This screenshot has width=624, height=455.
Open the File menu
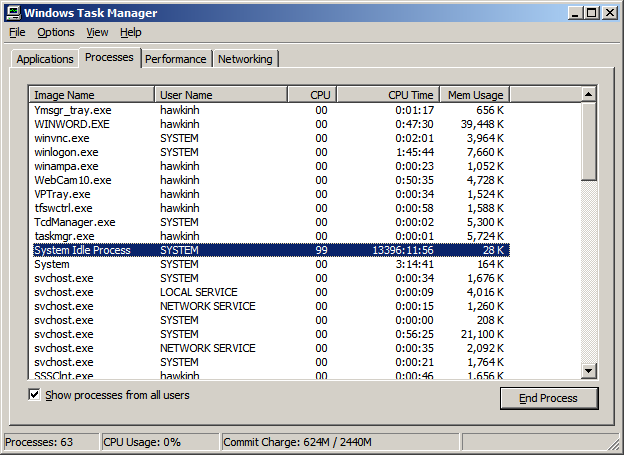[17, 32]
